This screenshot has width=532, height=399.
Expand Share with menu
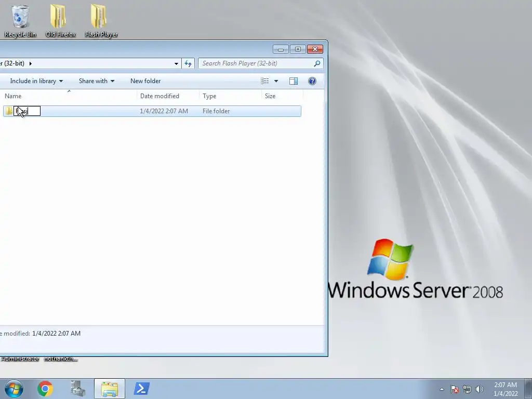point(96,81)
